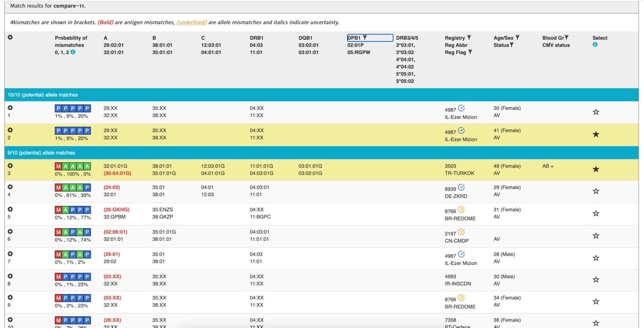644x328 pixels.
Task: Click the Reg Flag filter funnel icon
Action: point(470,52)
